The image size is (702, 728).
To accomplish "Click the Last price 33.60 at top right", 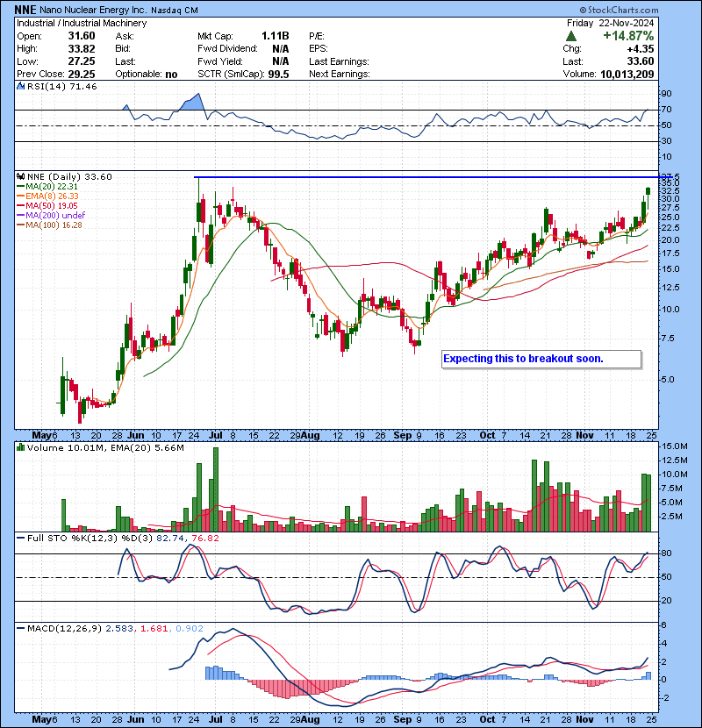I will (x=641, y=61).
